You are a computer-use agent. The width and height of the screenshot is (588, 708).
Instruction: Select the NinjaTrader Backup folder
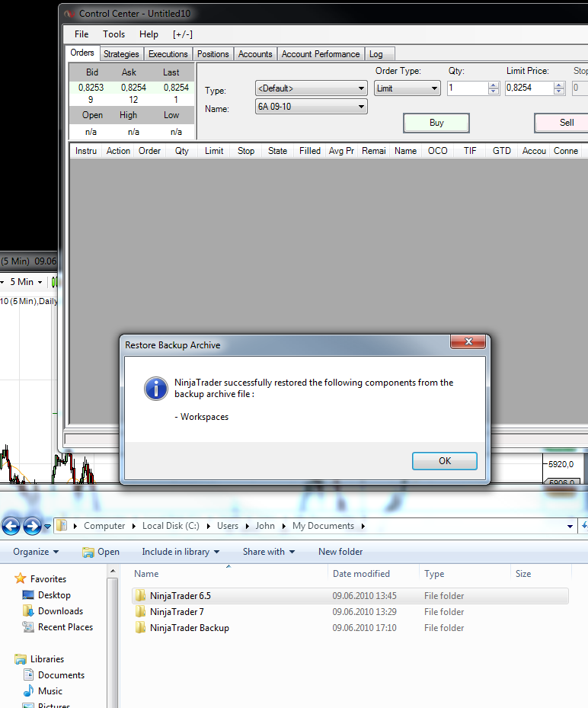point(350,628)
